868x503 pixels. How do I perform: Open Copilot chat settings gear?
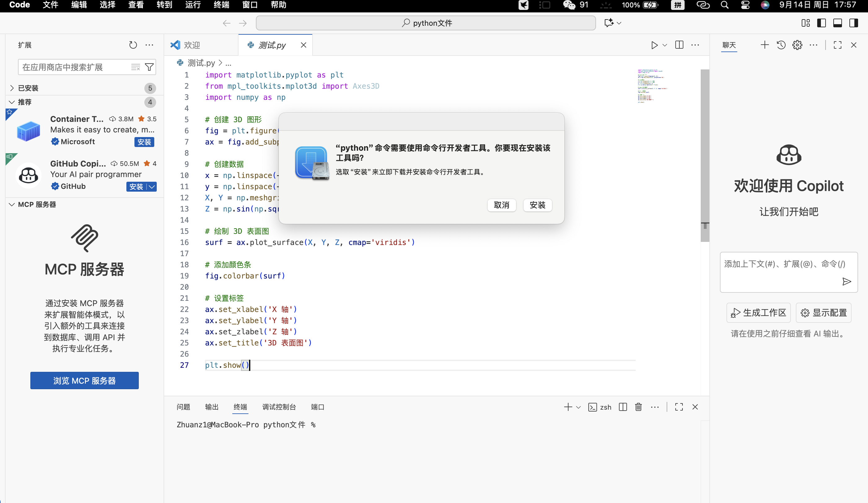pos(797,45)
